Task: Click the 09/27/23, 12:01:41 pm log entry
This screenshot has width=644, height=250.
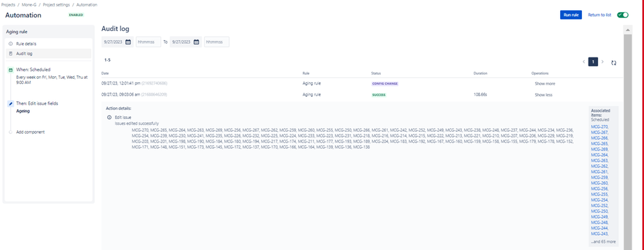Action: (x=134, y=83)
